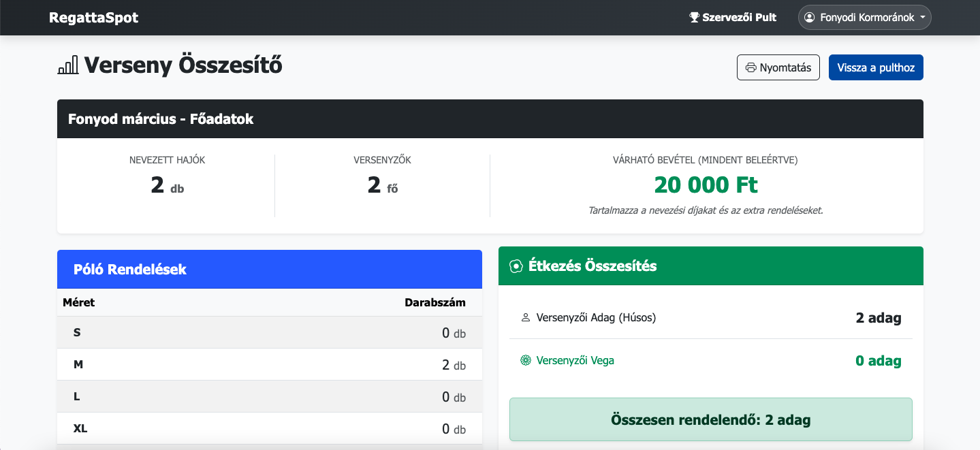The image size is (980, 450).
Task: Open the Szervezői Pult navigation link
Action: (733, 18)
